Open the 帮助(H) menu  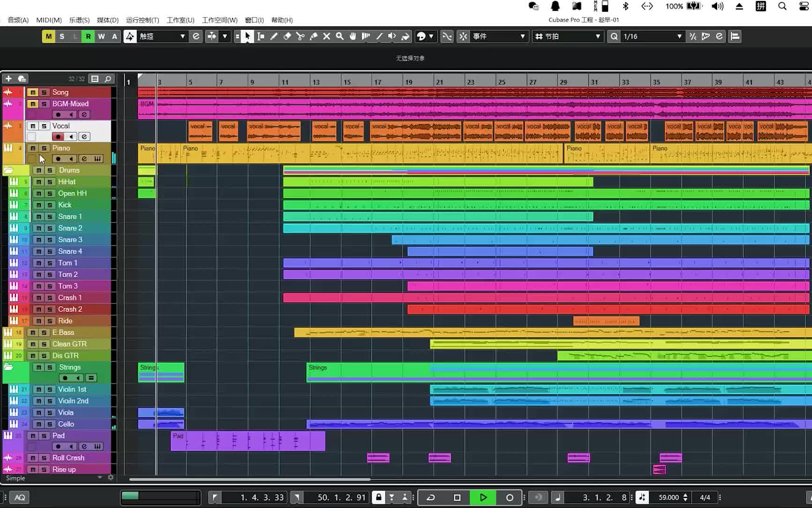pos(282,20)
